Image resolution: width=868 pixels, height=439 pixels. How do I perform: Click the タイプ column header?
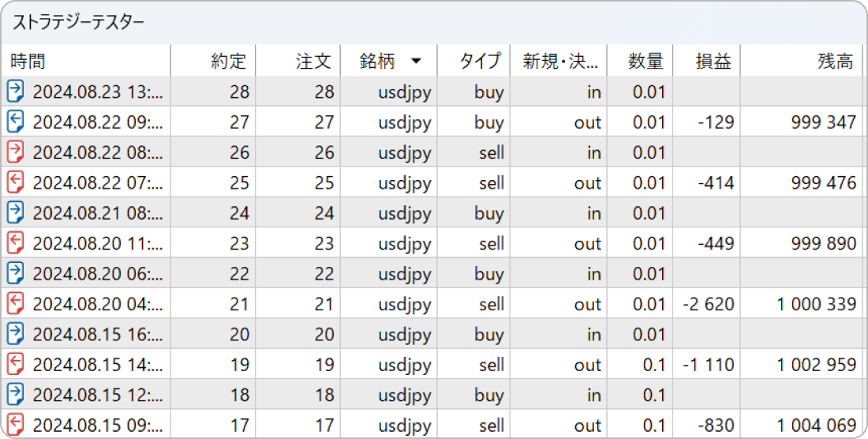coord(481,62)
